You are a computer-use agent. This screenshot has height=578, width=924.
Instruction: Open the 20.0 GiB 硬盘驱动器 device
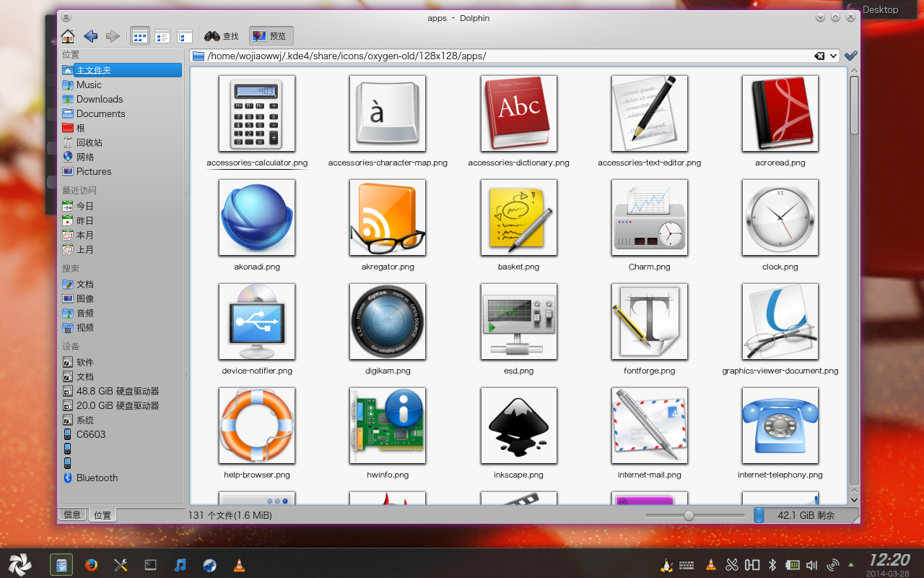tap(121, 405)
